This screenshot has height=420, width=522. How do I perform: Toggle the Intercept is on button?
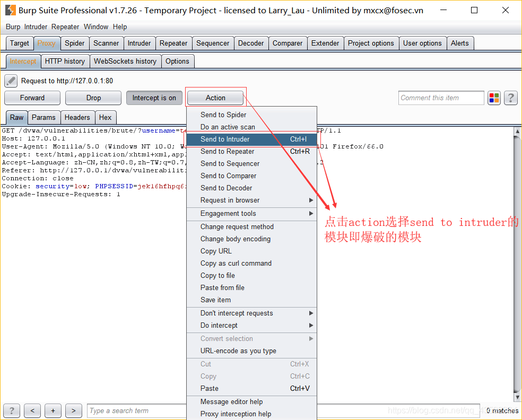click(x=154, y=98)
